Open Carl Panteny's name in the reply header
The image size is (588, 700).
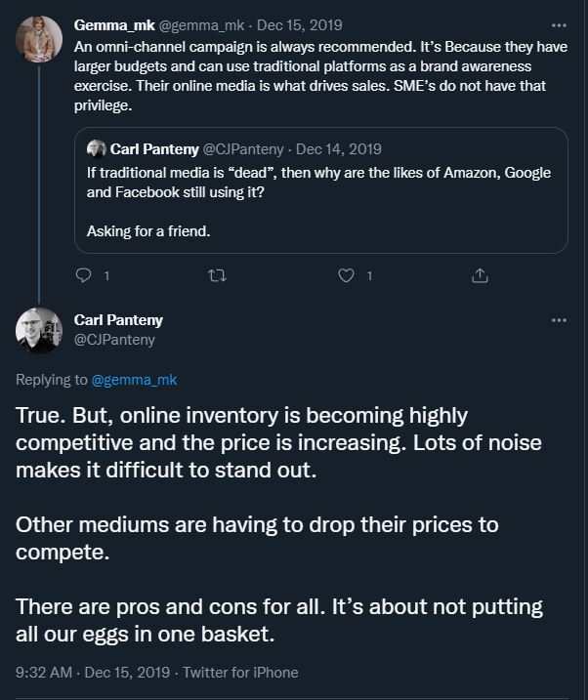(118, 320)
